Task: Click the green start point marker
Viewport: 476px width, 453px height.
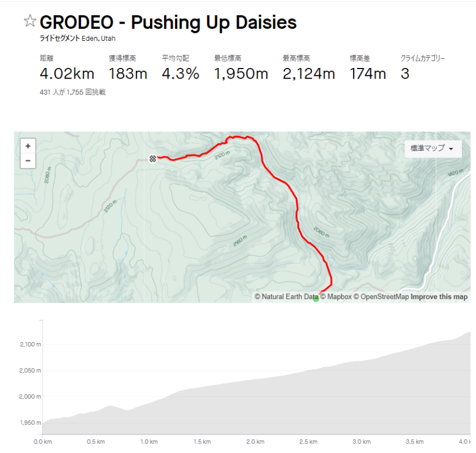Action: [x=316, y=298]
